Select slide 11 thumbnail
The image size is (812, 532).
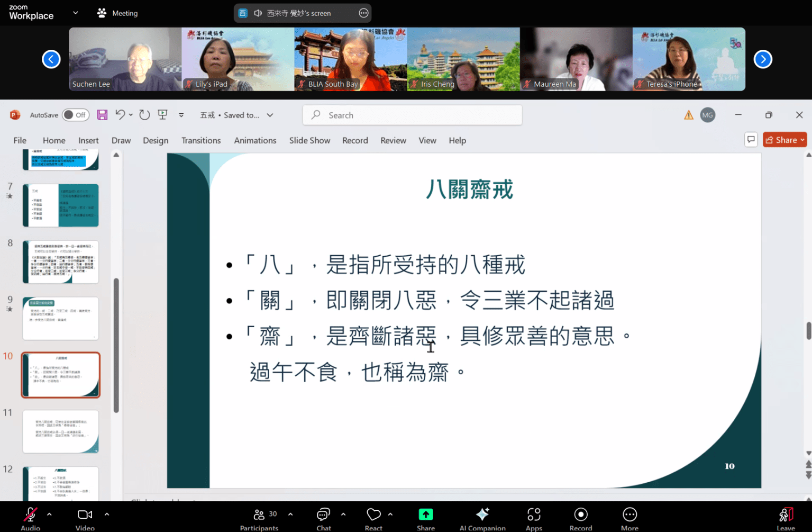tap(60, 431)
